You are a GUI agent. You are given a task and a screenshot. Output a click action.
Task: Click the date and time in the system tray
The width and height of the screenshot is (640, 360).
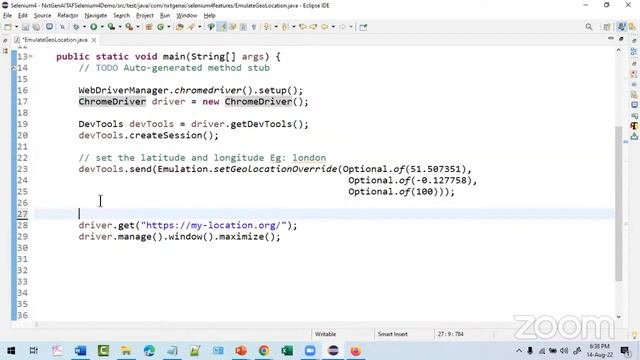(x=599, y=351)
